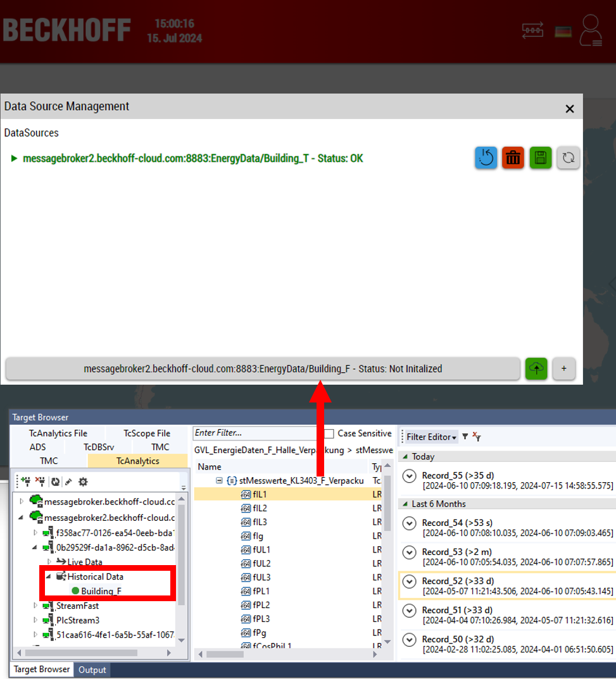
Task: Switch to the TcScope File tab
Action: click(x=146, y=433)
